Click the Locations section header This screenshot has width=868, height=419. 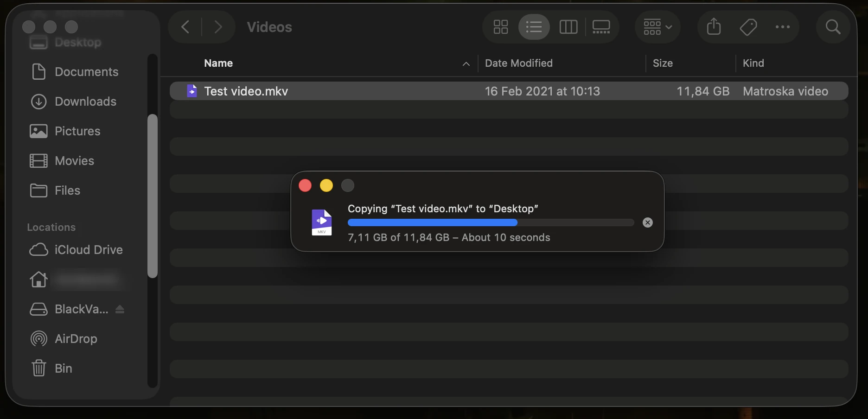[x=51, y=227]
